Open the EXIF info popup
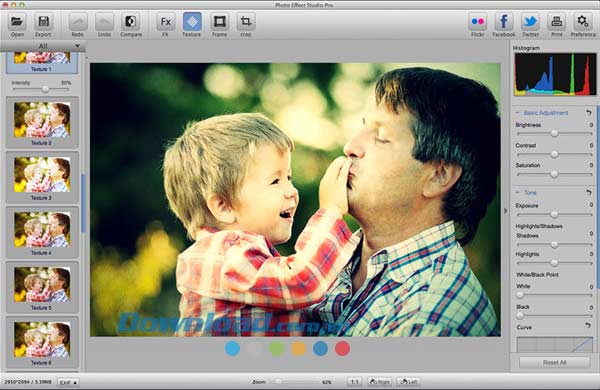This screenshot has width=600, height=390. (68, 382)
